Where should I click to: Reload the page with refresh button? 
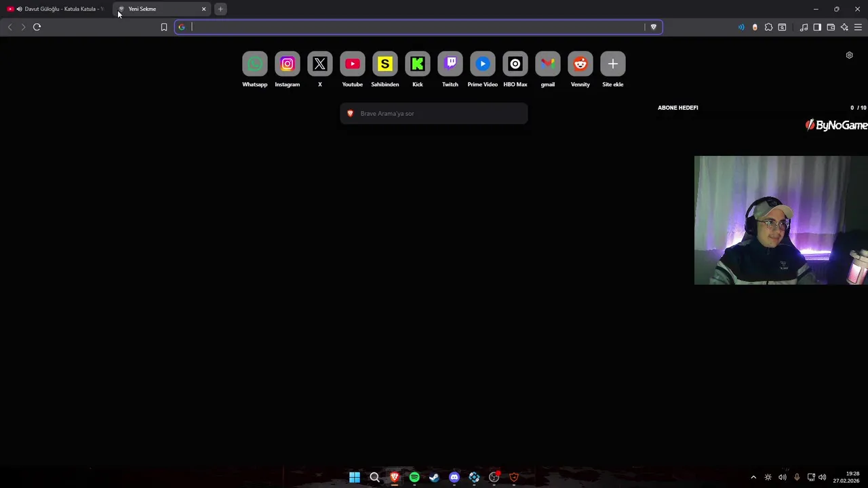(x=37, y=27)
